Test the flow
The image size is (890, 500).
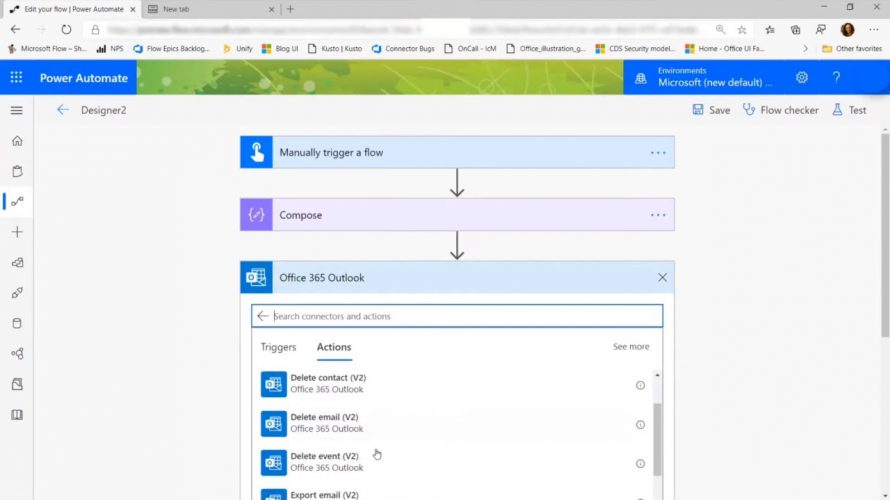(x=849, y=110)
